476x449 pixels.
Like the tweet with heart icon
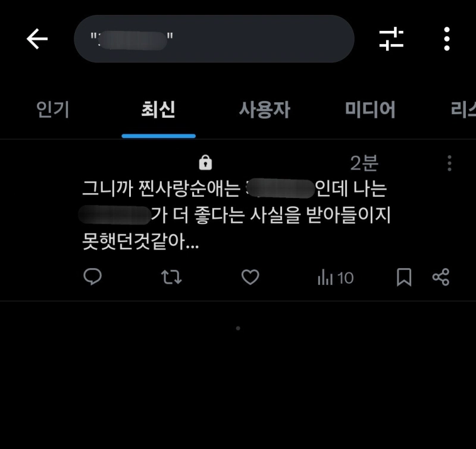pyautogui.click(x=250, y=277)
